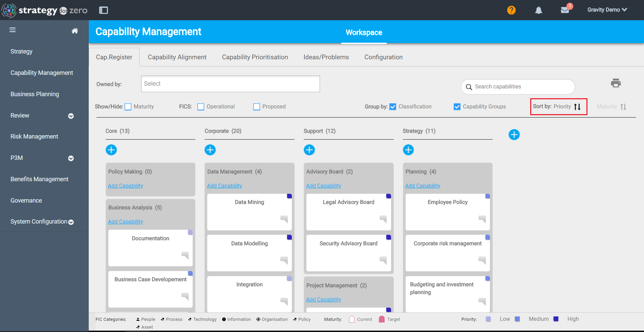The image size is (644, 332).
Task: Go to the Ideas/Problems tab
Action: [x=326, y=57]
